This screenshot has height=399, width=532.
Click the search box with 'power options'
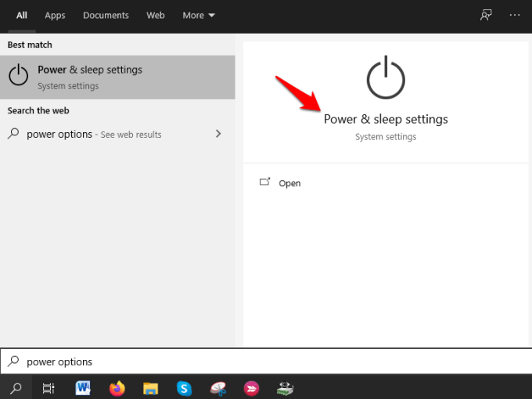tap(266, 361)
